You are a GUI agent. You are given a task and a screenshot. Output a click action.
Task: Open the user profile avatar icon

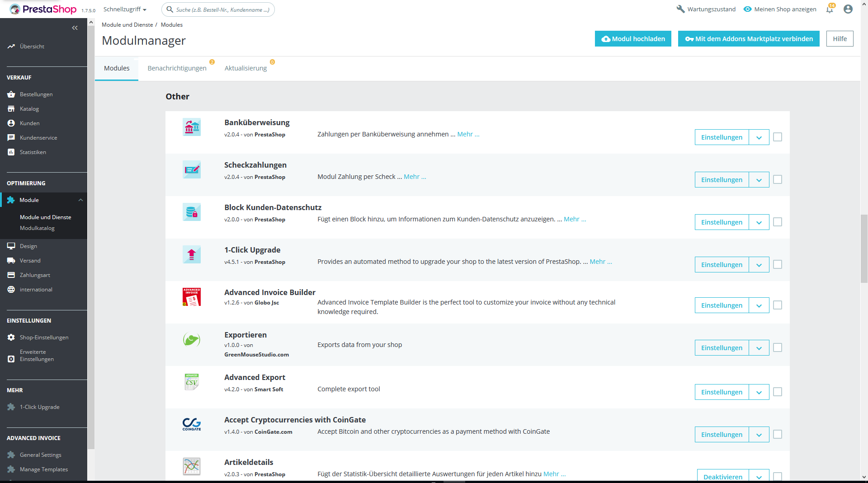point(848,9)
